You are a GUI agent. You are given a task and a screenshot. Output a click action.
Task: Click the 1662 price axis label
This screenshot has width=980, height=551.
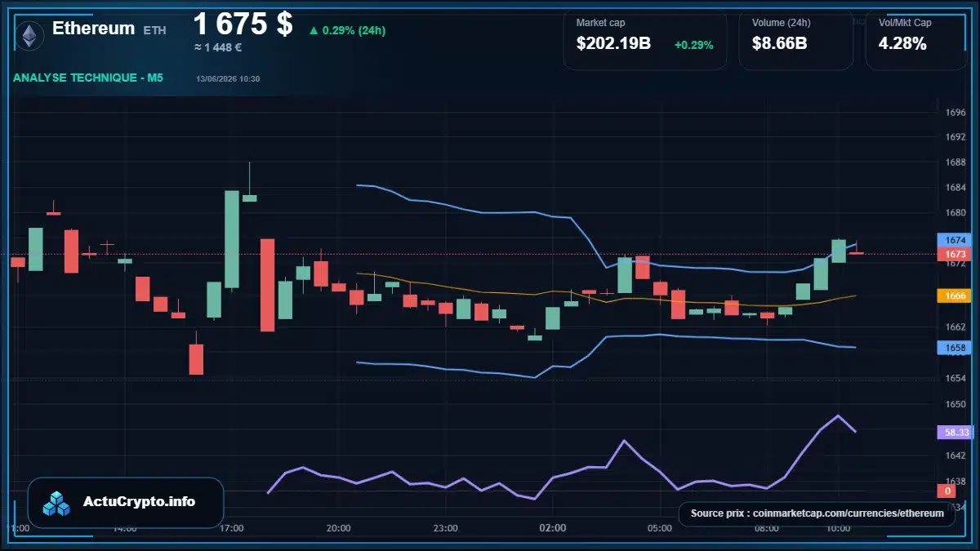955,327
